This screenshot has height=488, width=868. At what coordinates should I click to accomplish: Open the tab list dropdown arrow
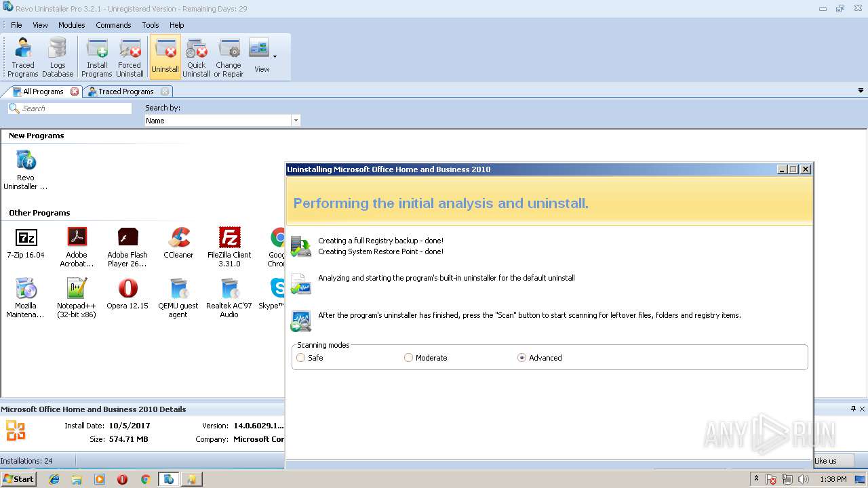pyautogui.click(x=861, y=91)
